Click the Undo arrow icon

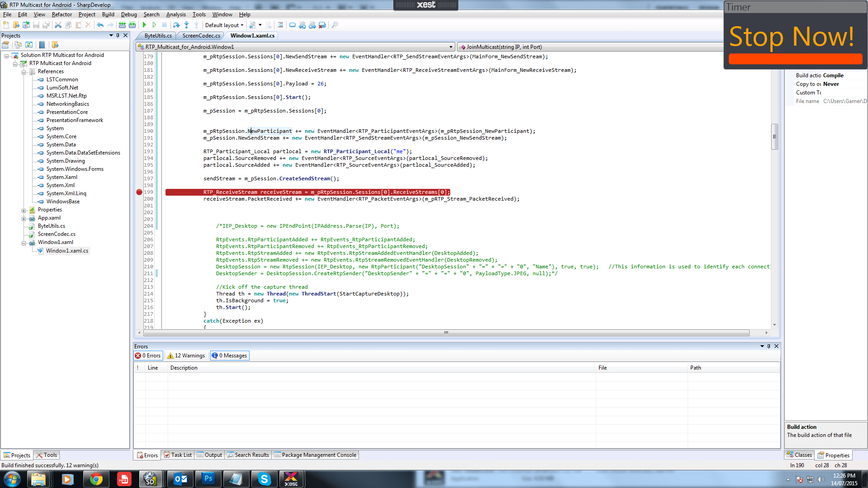tap(100, 25)
